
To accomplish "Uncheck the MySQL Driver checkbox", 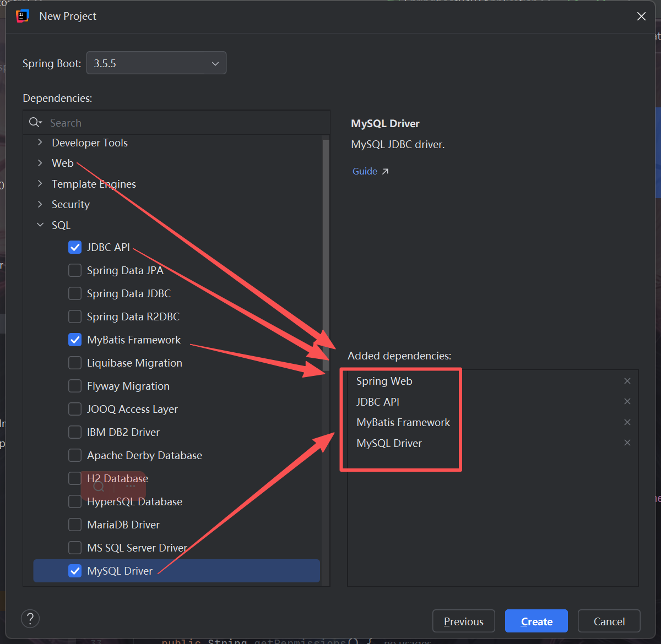I will [x=75, y=571].
